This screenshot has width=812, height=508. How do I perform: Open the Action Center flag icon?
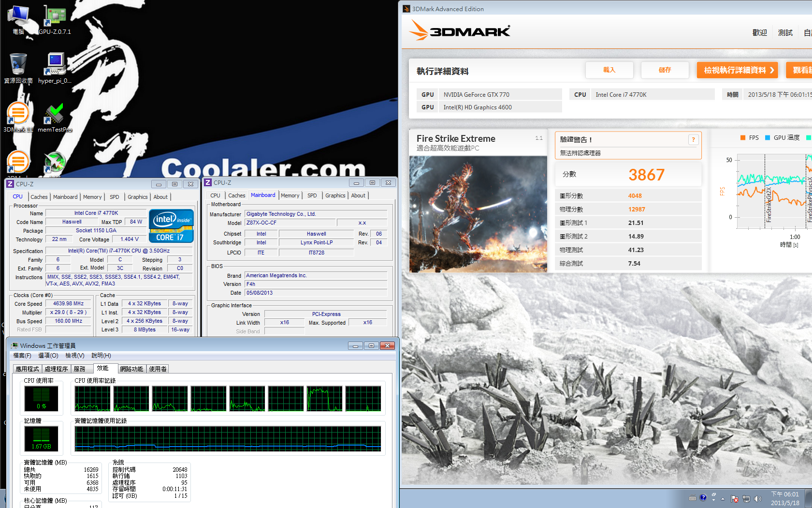coord(735,499)
